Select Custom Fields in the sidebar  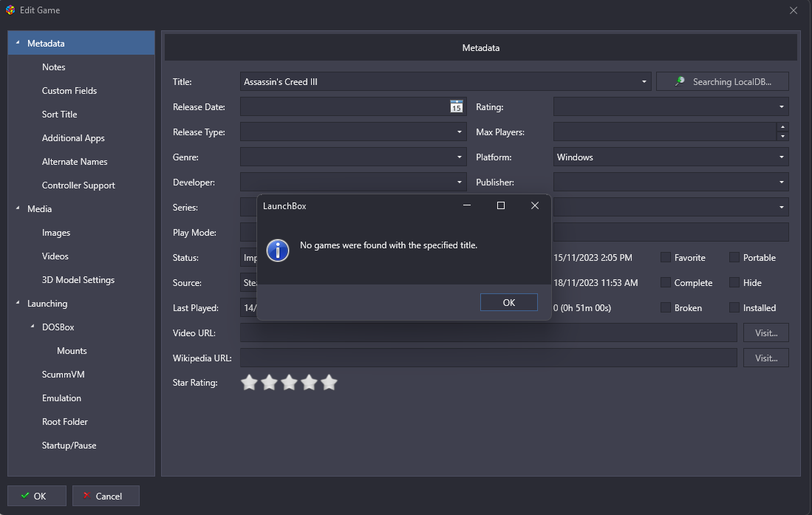(x=69, y=91)
